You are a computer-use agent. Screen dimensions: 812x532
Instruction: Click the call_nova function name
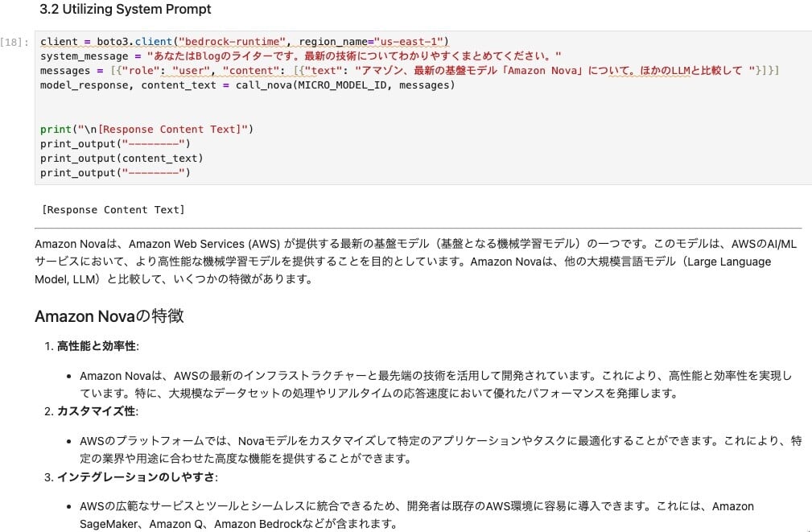coord(264,85)
